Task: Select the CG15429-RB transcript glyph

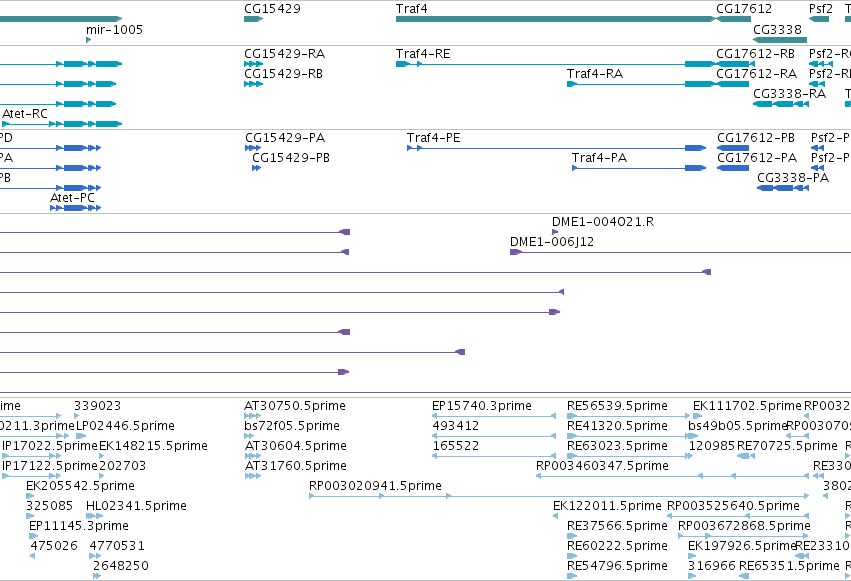Action: click(253, 84)
